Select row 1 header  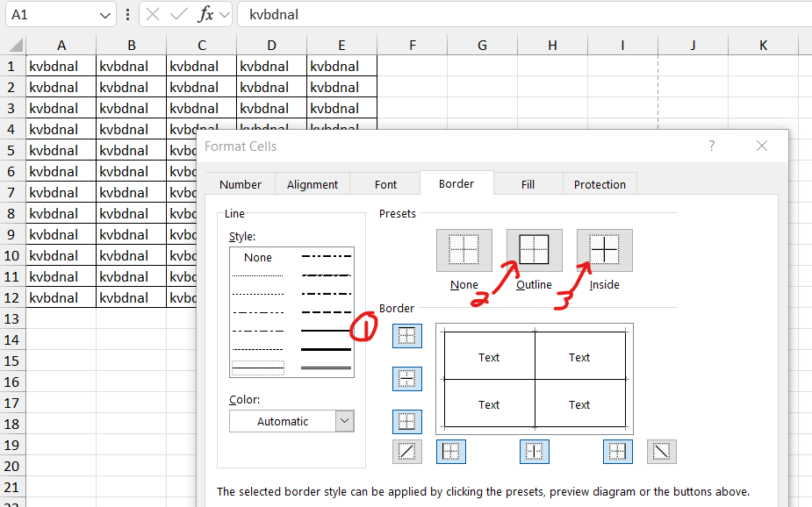(x=12, y=66)
